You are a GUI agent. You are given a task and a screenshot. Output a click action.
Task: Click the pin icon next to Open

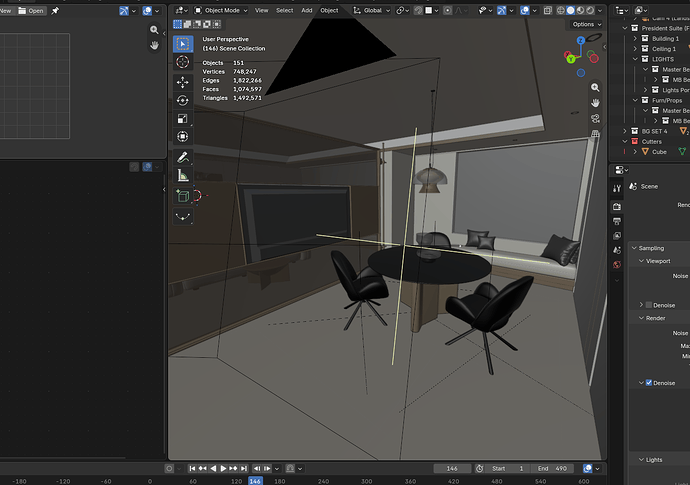[x=55, y=11]
